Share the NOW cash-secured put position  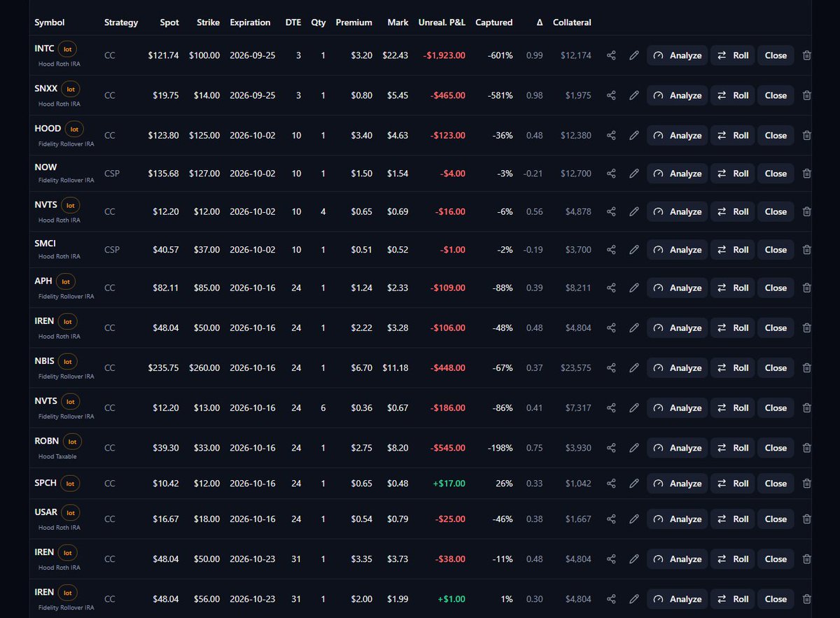click(611, 174)
